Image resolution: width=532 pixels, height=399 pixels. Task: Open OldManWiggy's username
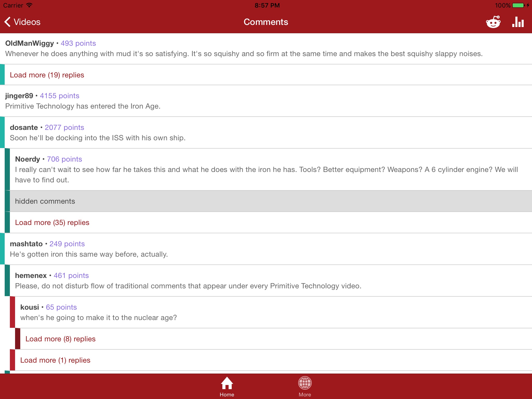pyautogui.click(x=30, y=43)
